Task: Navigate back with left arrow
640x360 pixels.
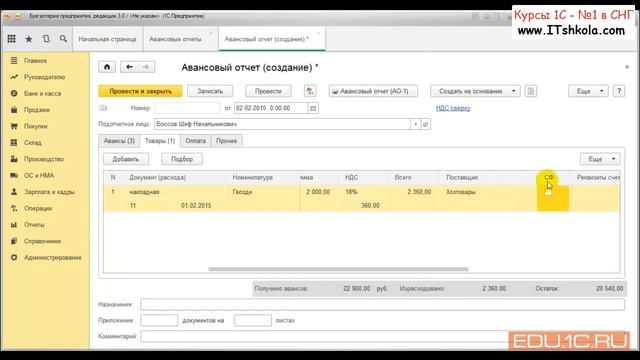Action: pyautogui.click(x=129, y=67)
